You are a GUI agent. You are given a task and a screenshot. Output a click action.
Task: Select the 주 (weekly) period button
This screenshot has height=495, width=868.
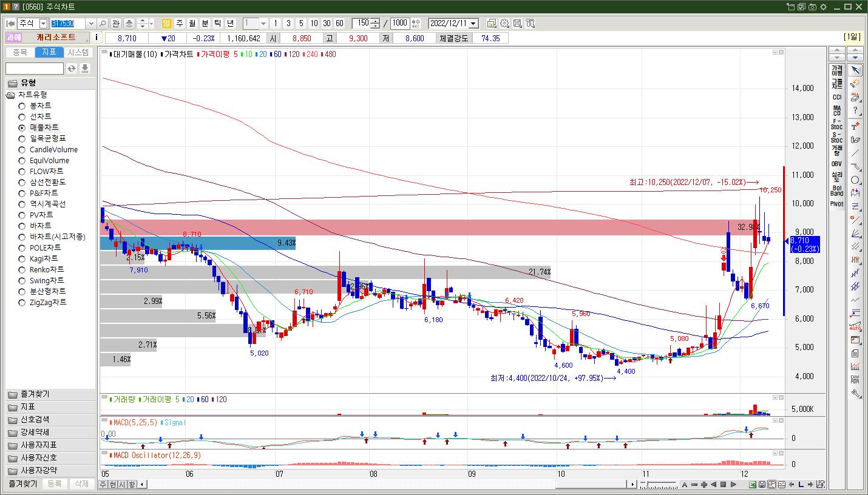pyautogui.click(x=180, y=23)
